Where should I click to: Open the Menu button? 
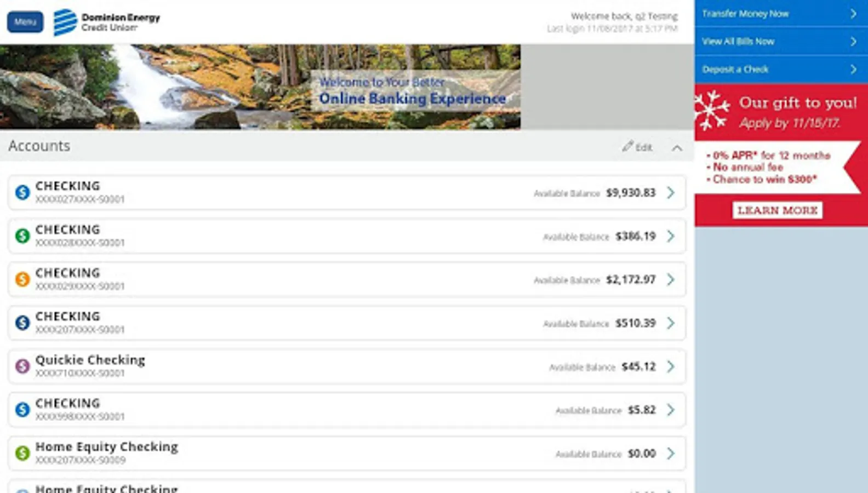pyautogui.click(x=25, y=22)
